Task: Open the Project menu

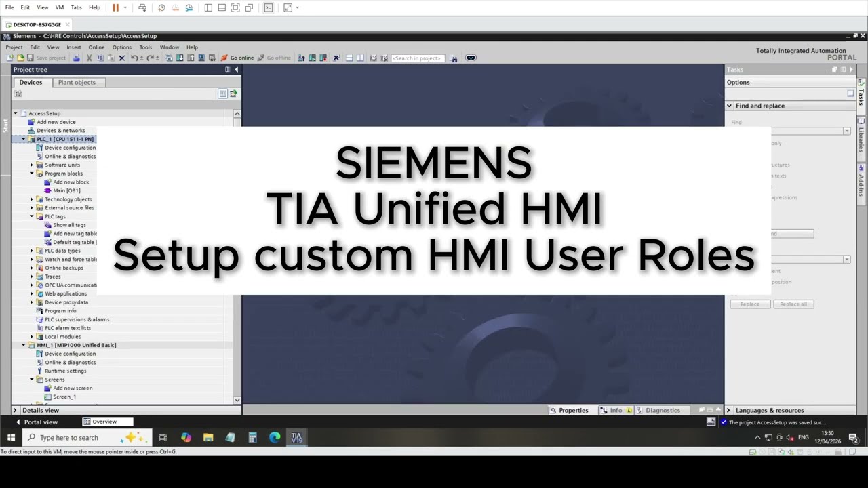Action: (x=14, y=47)
